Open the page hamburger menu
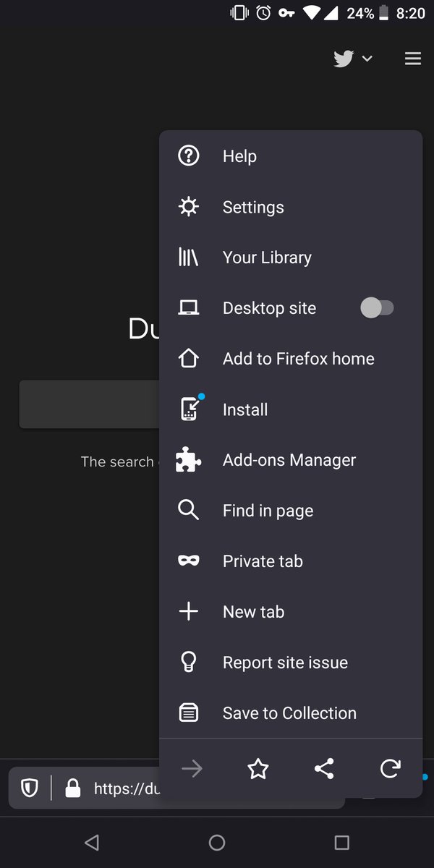 tap(413, 59)
